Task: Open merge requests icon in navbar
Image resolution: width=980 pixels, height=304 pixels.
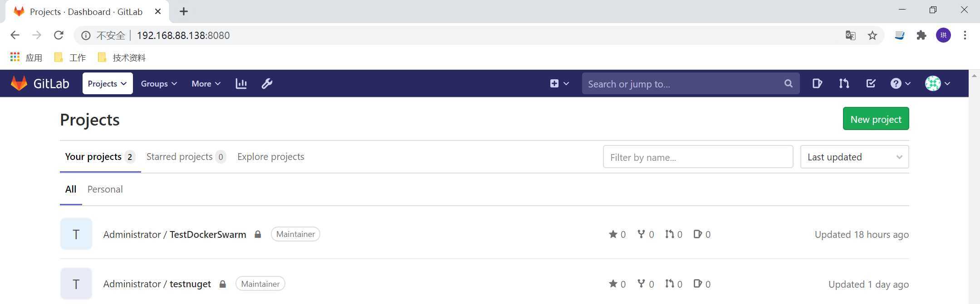Action: coord(844,83)
